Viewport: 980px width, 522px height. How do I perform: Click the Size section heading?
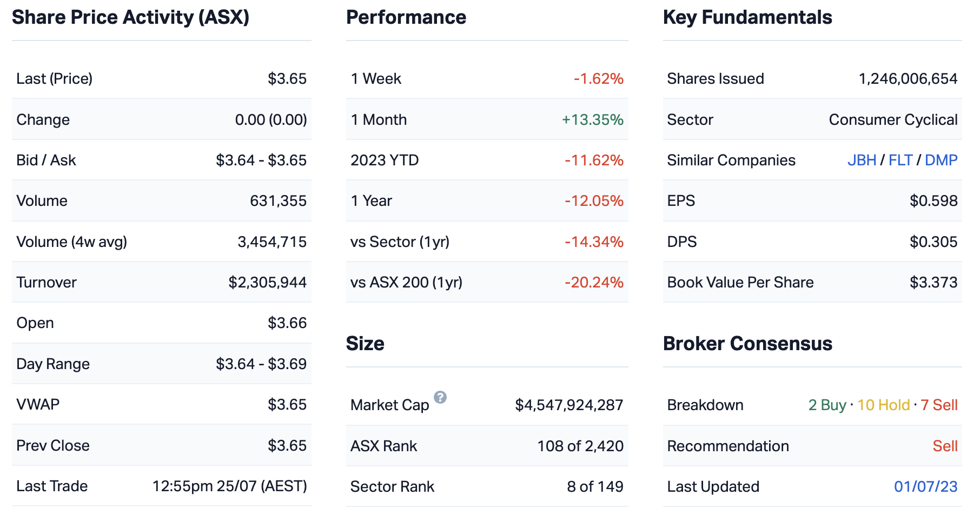point(365,344)
